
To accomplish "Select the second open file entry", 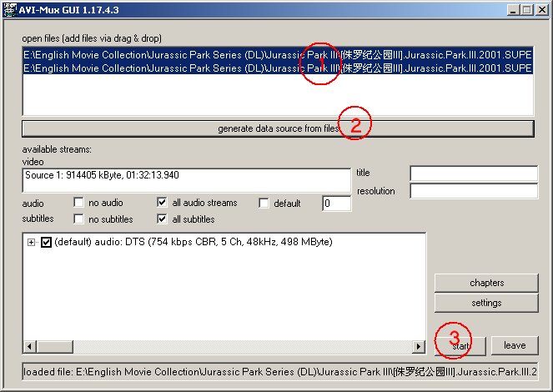I will pyautogui.click(x=278, y=68).
